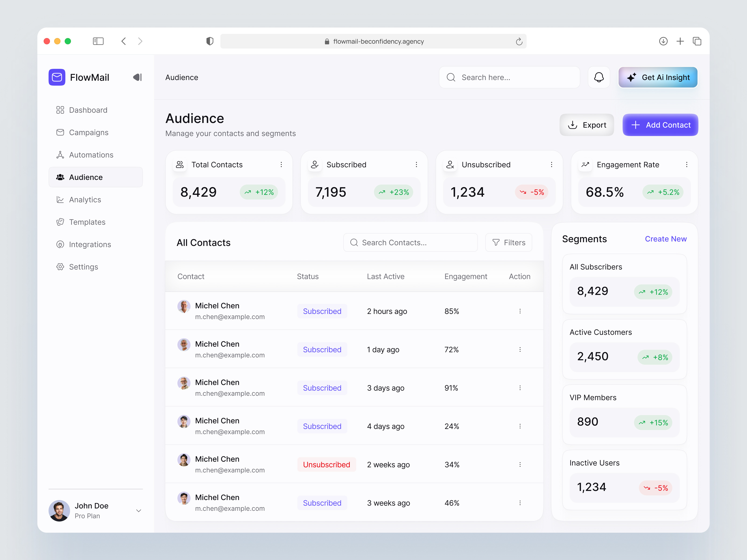This screenshot has width=747, height=560.
Task: Open the Inactive Users segment card
Action: [624, 480]
